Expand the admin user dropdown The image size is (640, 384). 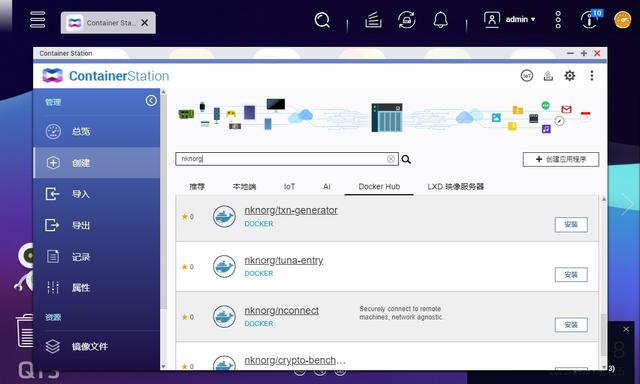coord(509,20)
